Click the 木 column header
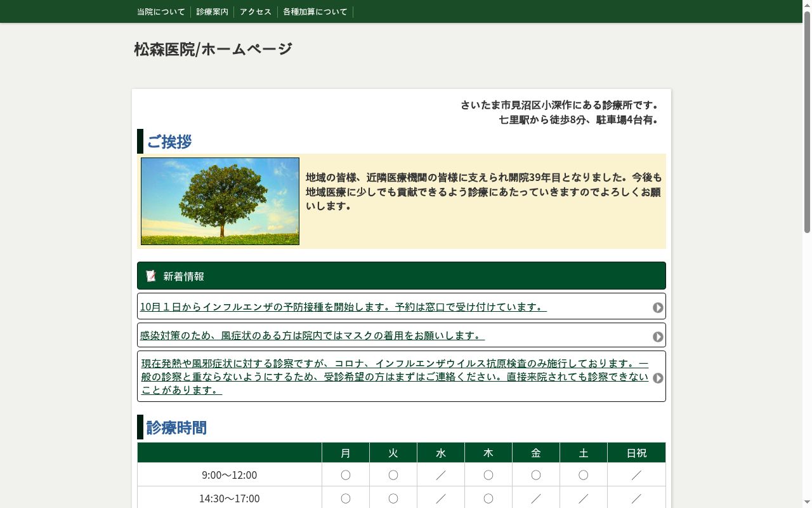This screenshot has width=812, height=508. (488, 453)
